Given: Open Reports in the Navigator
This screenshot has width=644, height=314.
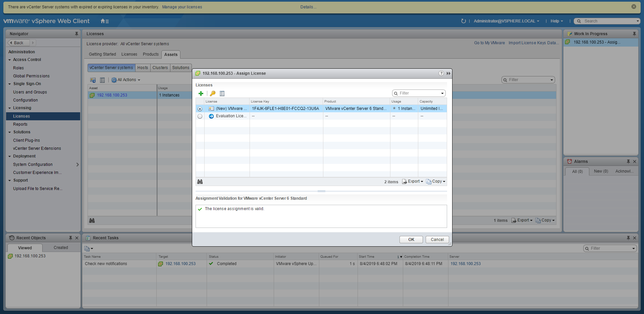Looking at the screenshot, I should coord(20,124).
